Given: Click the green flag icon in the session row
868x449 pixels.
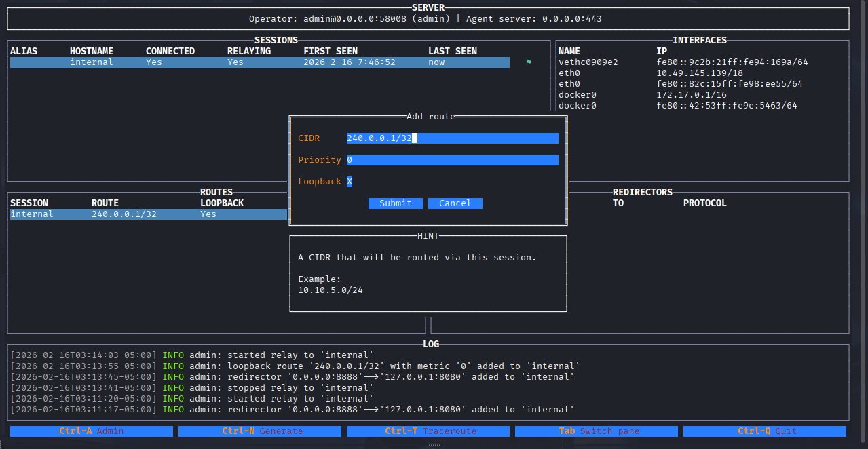Looking at the screenshot, I should [529, 62].
